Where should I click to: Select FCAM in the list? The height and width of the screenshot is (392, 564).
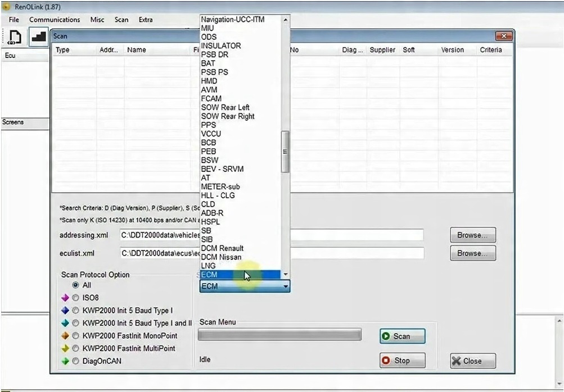pyautogui.click(x=240, y=98)
